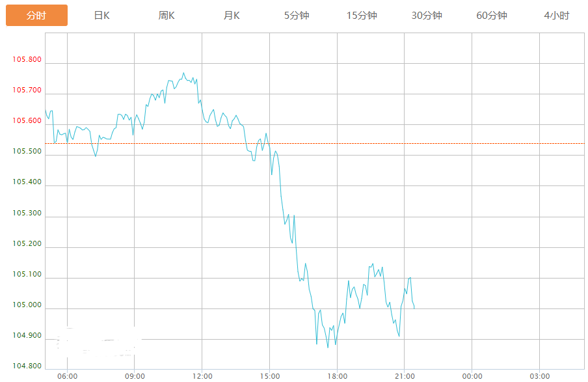Select the 5分钟 interval tab
The height and width of the screenshot is (382, 588).
pyautogui.click(x=297, y=16)
